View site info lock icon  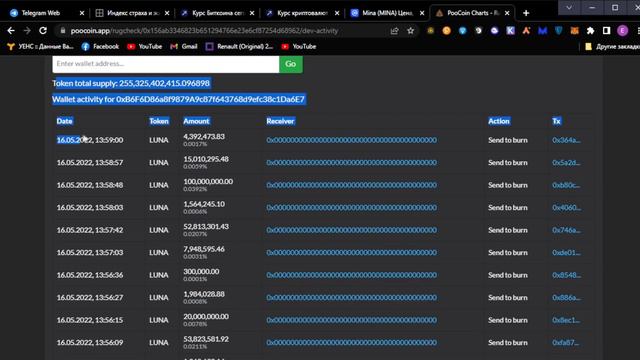click(x=62, y=31)
